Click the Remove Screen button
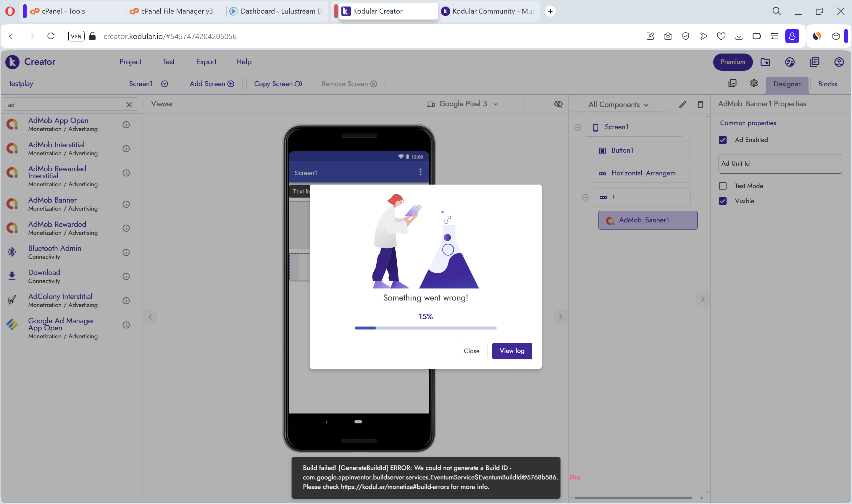The height and width of the screenshot is (504, 852). click(349, 84)
